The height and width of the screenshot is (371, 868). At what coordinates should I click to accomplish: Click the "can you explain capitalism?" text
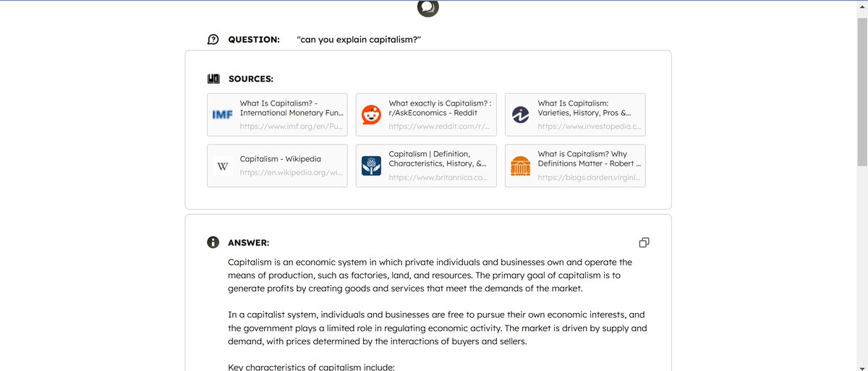[359, 40]
